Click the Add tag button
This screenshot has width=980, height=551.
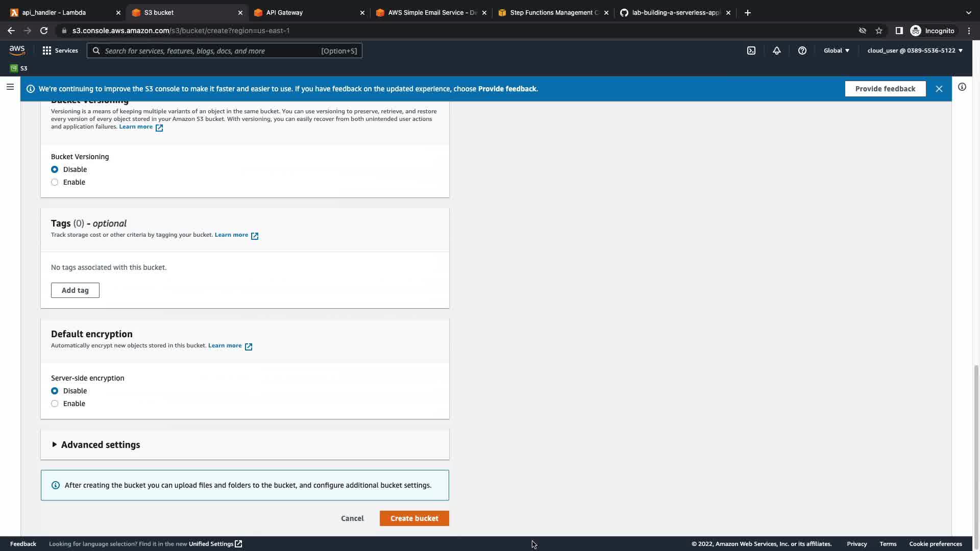(75, 290)
